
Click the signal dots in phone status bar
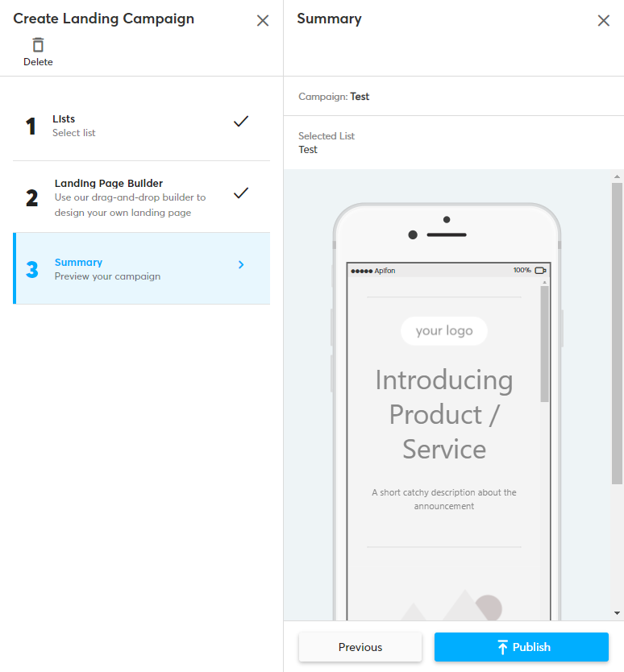click(x=361, y=271)
